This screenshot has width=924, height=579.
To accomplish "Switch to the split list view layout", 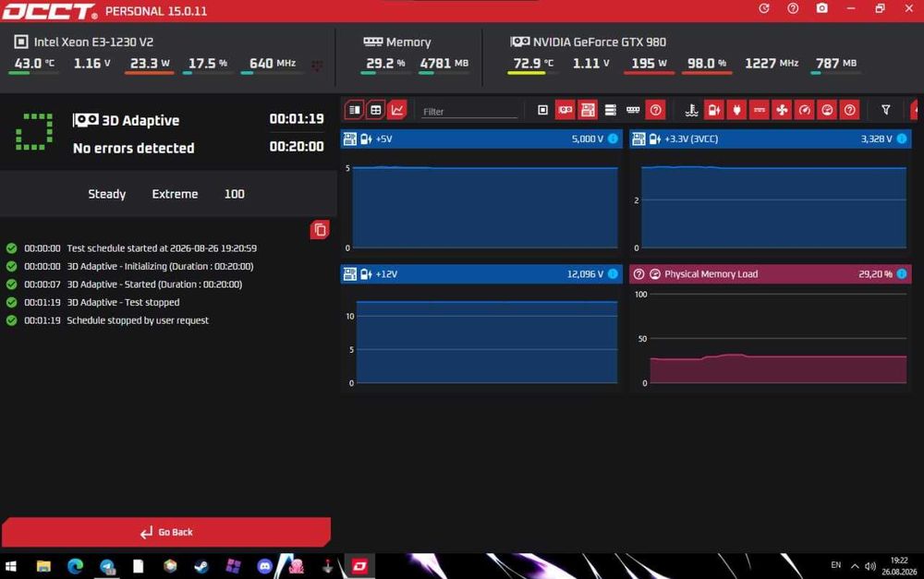I will click(x=354, y=110).
